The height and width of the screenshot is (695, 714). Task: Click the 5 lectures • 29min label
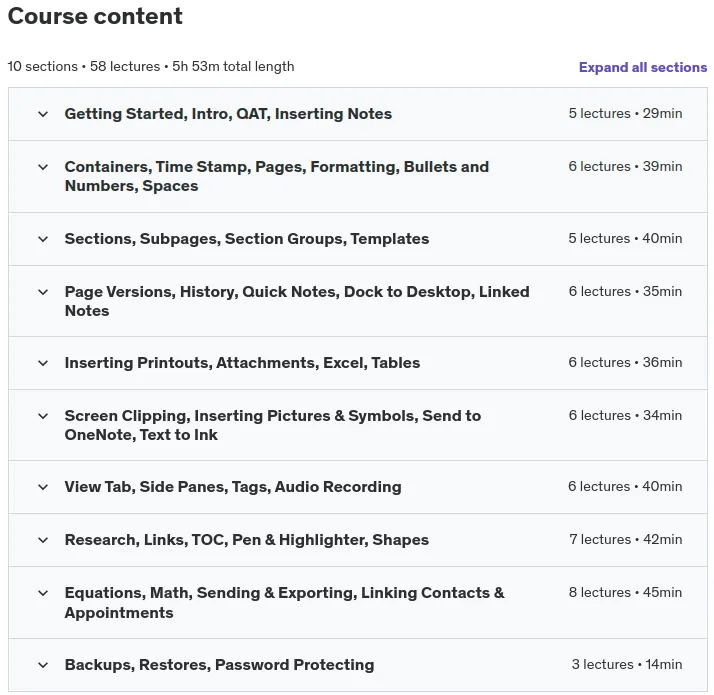point(625,113)
